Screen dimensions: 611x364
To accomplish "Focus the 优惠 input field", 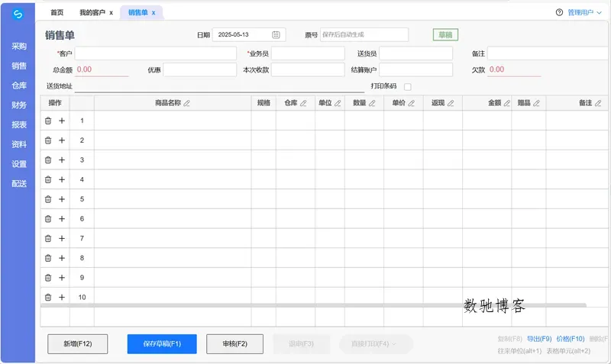I will tap(199, 69).
